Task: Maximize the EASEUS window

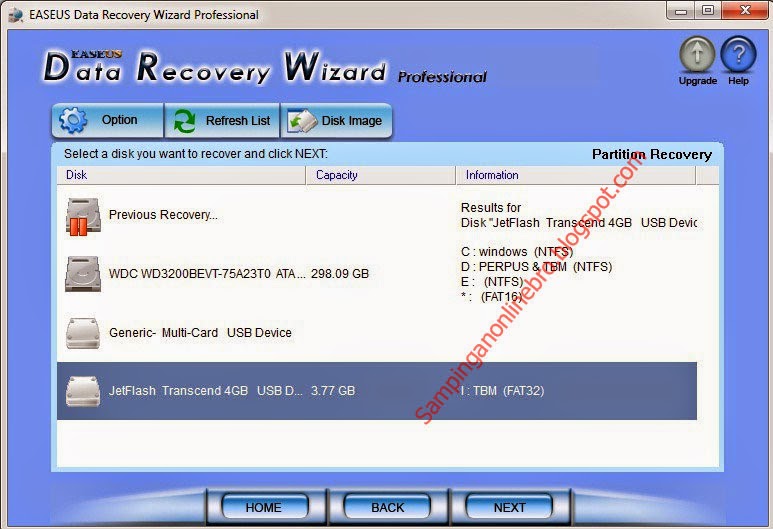Action: [x=707, y=11]
